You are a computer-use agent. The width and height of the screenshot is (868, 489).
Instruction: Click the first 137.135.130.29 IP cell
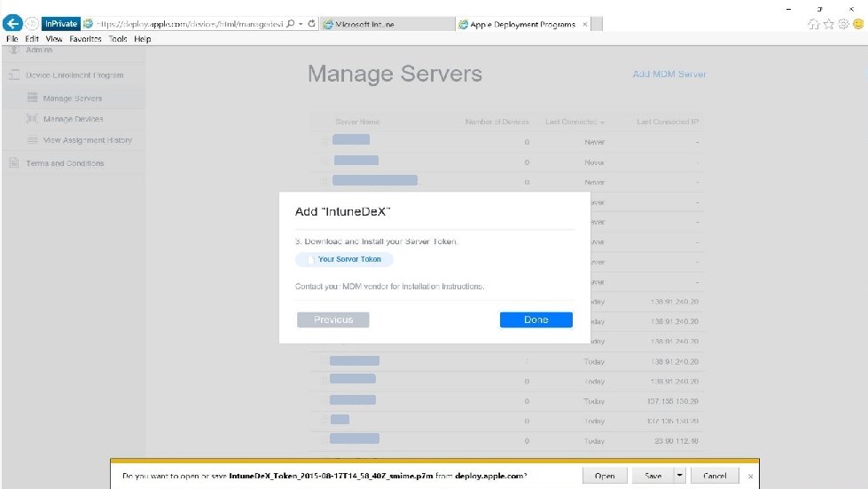point(673,401)
